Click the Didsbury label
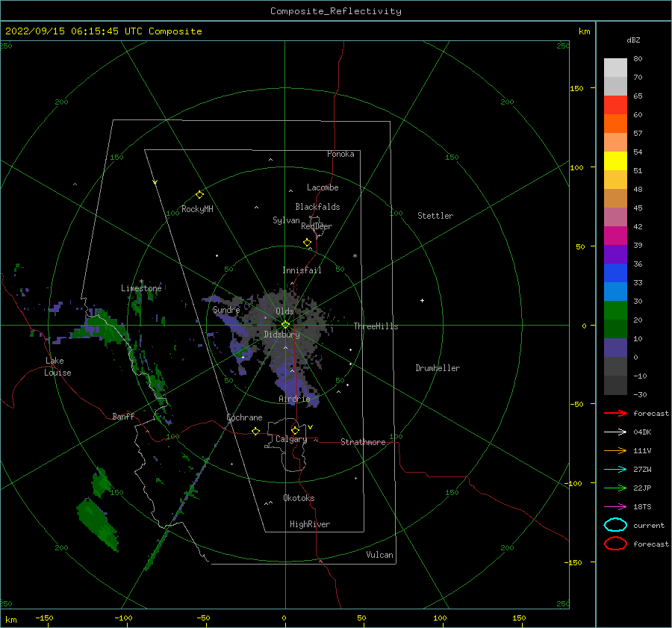The width and height of the screenshot is (672, 628). 282,335
